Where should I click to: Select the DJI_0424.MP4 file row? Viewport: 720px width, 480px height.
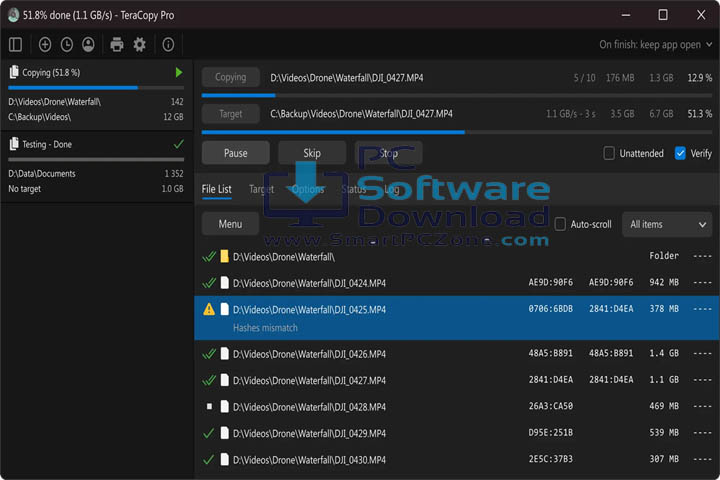[457, 283]
